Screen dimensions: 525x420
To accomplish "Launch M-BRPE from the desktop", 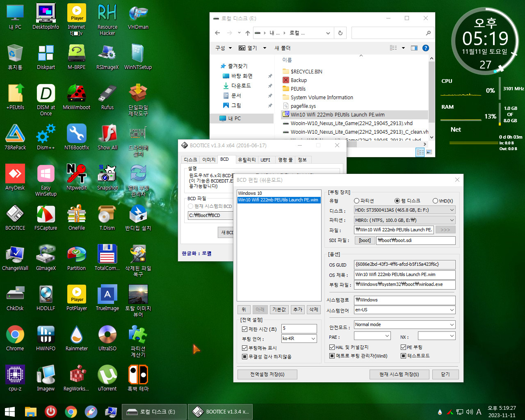I will tap(77, 57).
